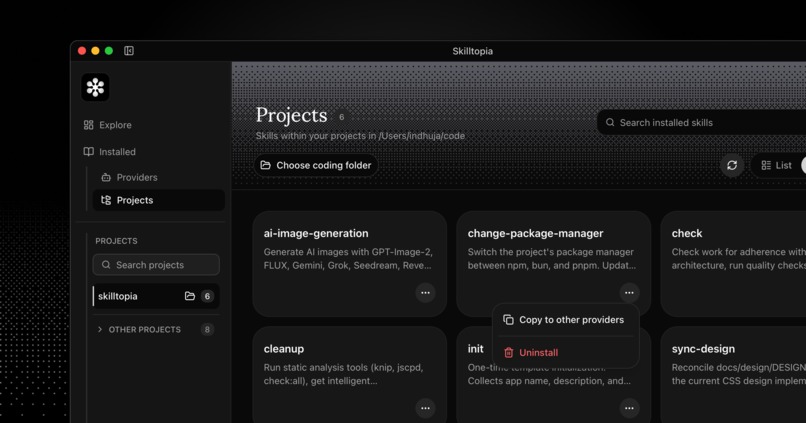Open init card options menu

[x=629, y=408]
